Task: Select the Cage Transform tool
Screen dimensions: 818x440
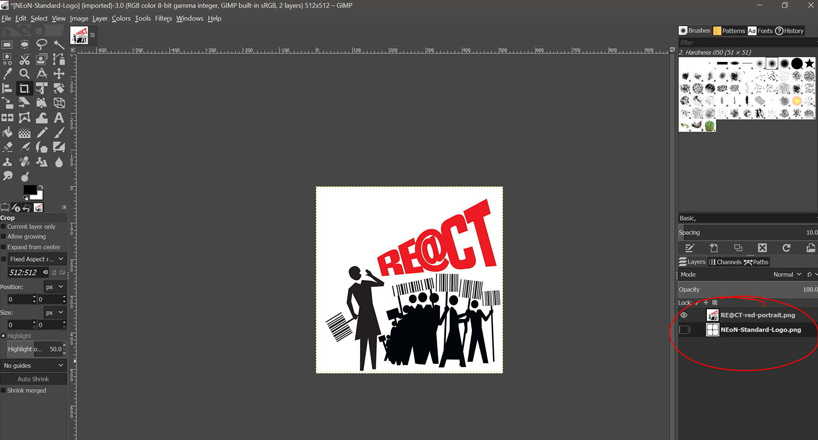Action: click(25, 118)
